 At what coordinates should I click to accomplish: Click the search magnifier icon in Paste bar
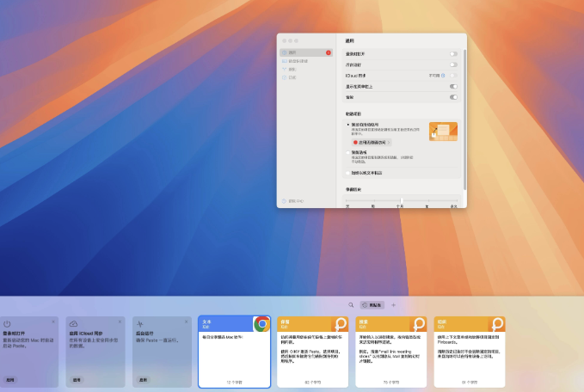[351, 305]
